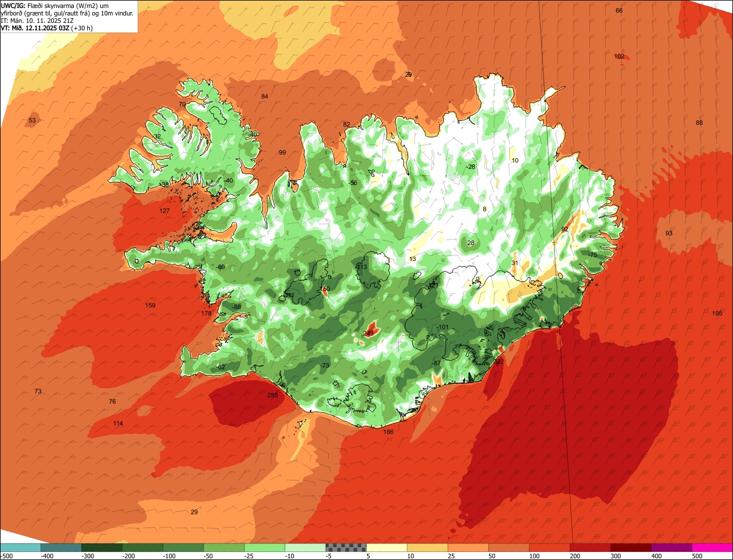Click the initial time line 'IT: Mán. 10. 11. 2025 21Z'
733x560 pixels.
pyautogui.click(x=38, y=20)
